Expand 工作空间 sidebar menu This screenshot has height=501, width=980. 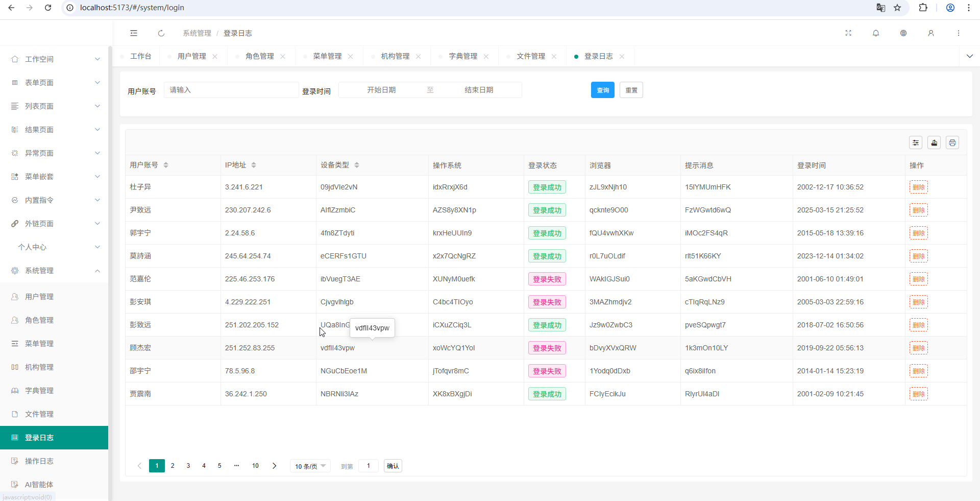click(54, 59)
